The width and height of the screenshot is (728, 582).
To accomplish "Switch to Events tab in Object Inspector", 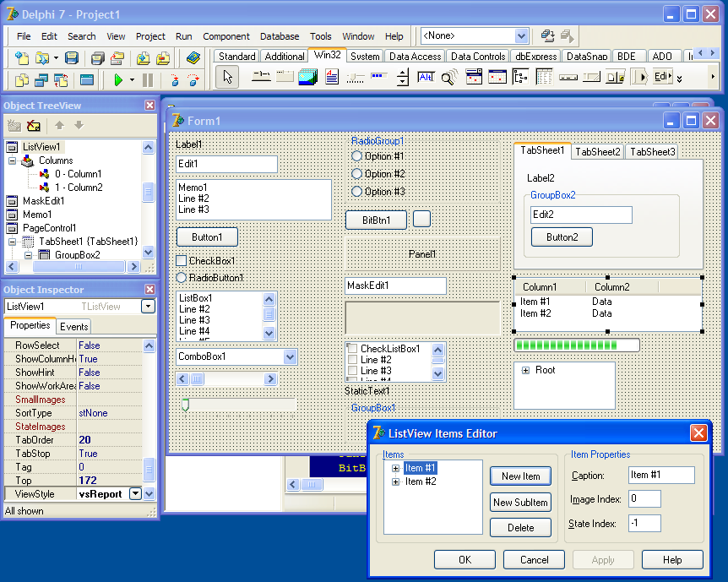I will (73, 327).
